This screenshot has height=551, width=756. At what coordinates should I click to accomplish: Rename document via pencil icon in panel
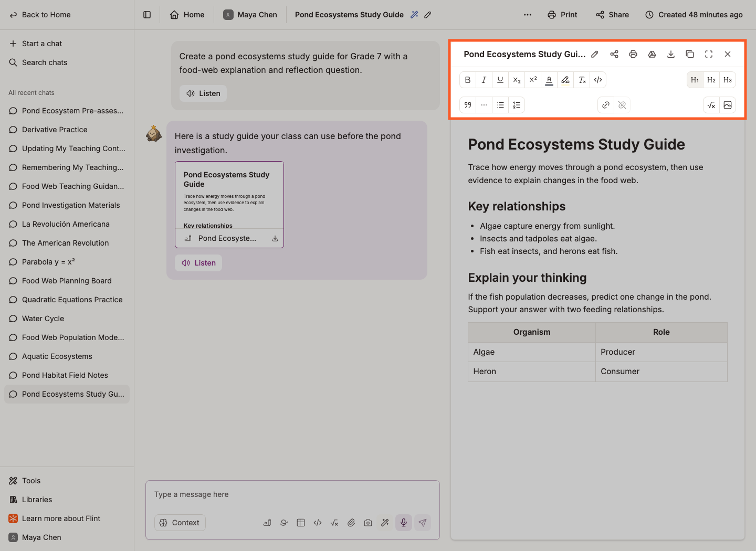click(595, 54)
